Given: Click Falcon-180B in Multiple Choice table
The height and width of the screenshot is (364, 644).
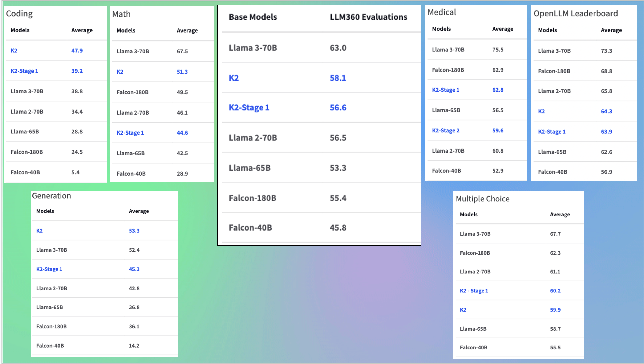Looking at the screenshot, I should coord(475,253).
